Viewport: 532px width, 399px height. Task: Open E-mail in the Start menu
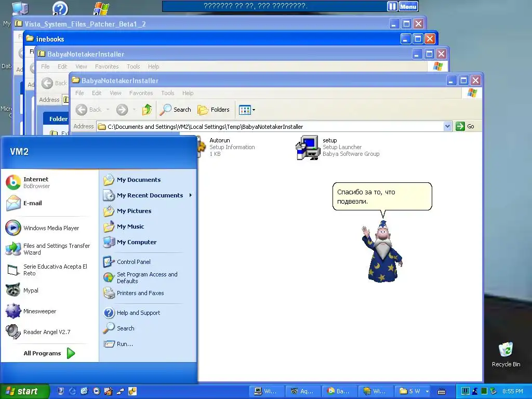tap(50, 203)
